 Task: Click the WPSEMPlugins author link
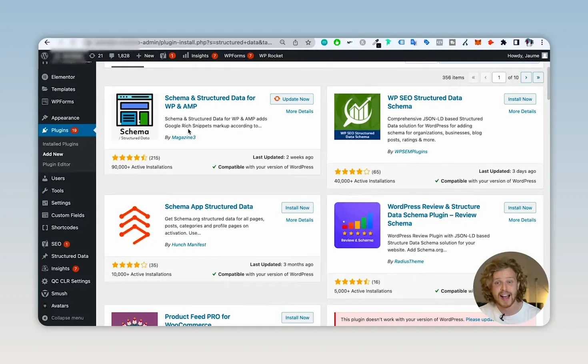tap(411, 152)
